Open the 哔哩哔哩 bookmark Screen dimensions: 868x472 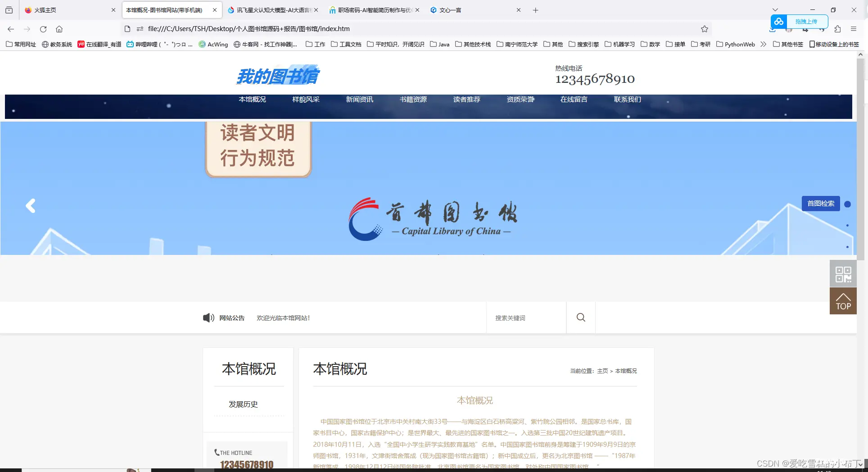(x=159, y=44)
